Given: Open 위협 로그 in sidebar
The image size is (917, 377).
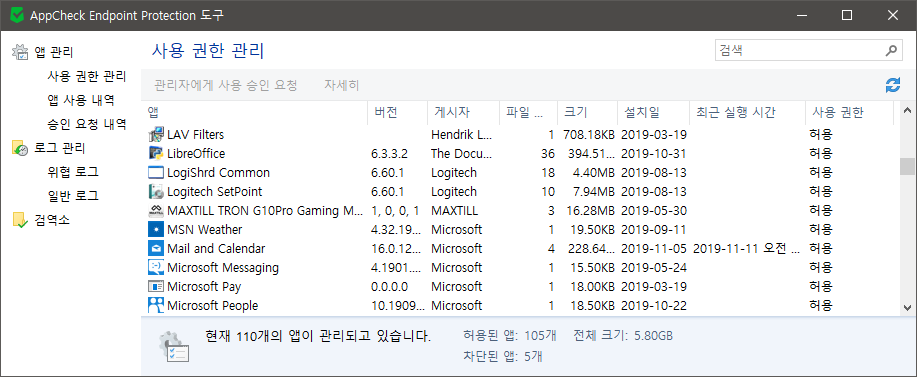Looking at the screenshot, I should point(73,172).
